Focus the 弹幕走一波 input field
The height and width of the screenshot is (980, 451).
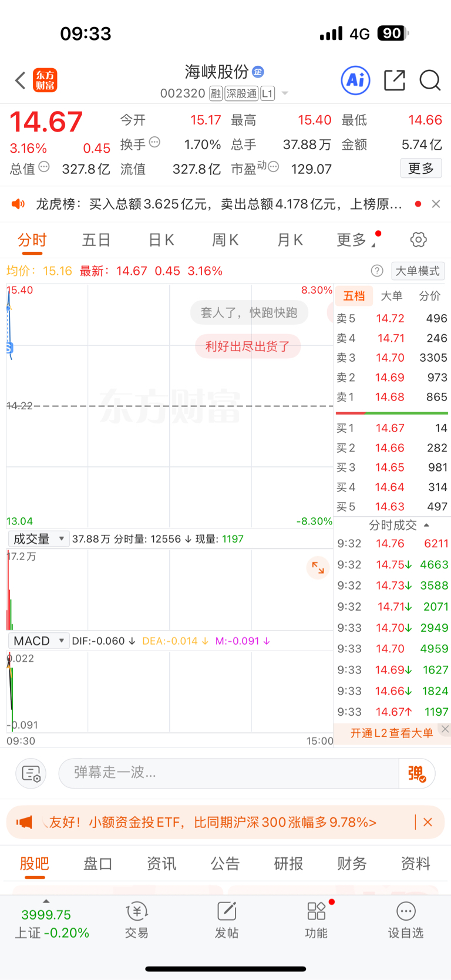point(229,773)
